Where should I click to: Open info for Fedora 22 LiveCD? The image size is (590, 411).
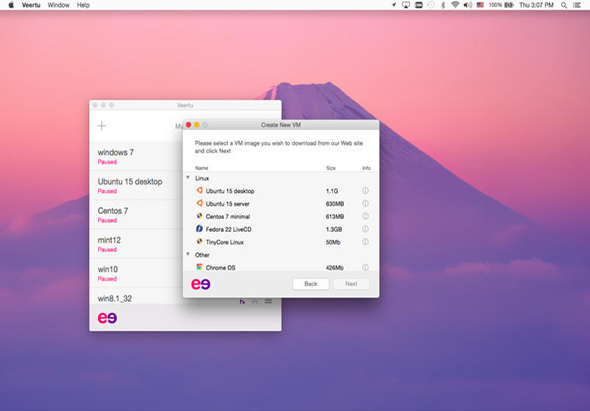point(365,229)
